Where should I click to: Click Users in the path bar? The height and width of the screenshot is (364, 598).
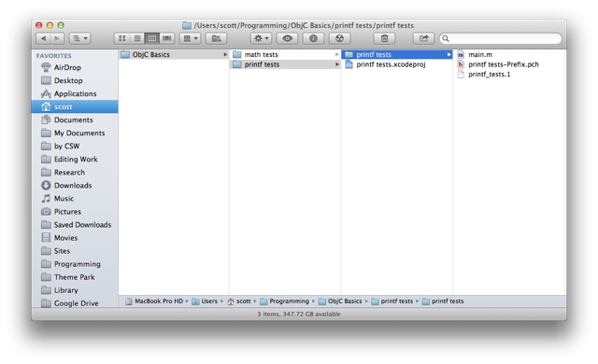coord(205,301)
